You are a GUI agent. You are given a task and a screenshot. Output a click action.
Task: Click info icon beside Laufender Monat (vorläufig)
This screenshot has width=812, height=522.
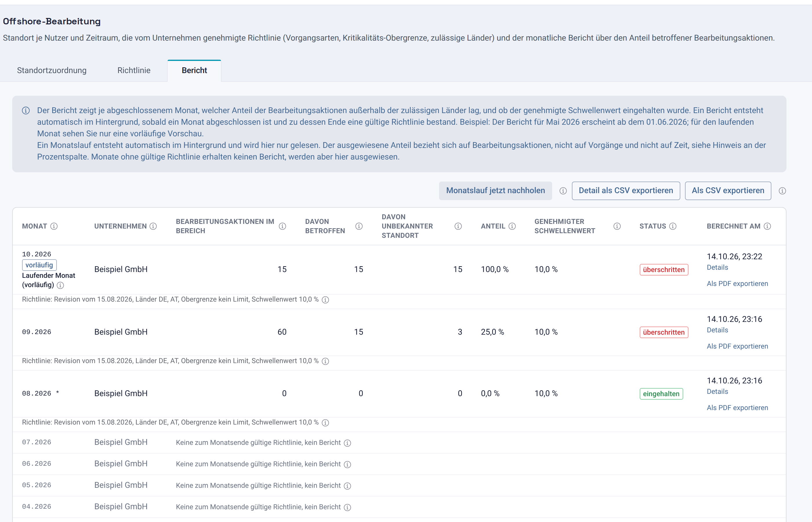pyautogui.click(x=60, y=285)
